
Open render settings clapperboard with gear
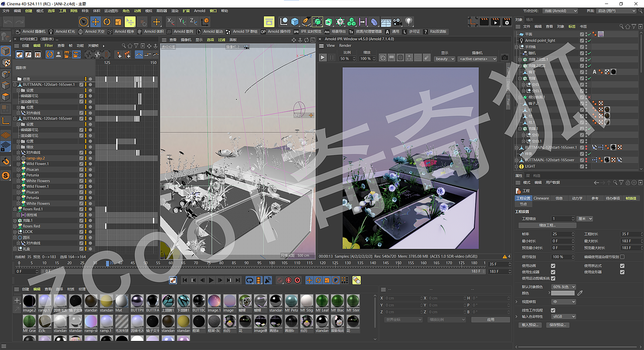pyautogui.click(x=506, y=22)
